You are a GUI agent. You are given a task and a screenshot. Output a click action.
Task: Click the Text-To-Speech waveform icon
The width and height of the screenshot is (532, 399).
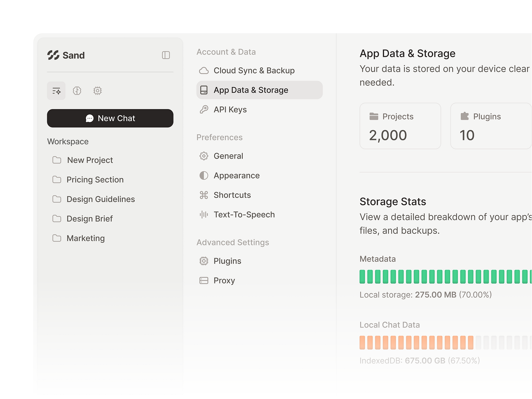[203, 214]
